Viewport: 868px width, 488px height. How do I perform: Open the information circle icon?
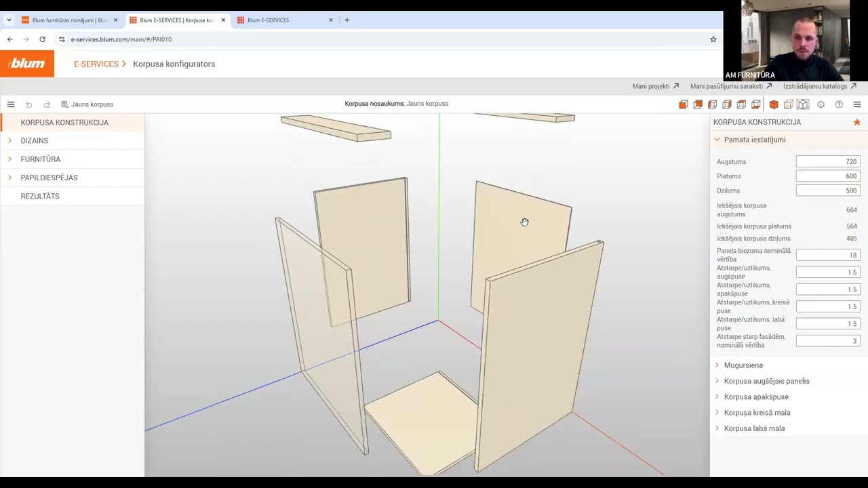(x=821, y=104)
